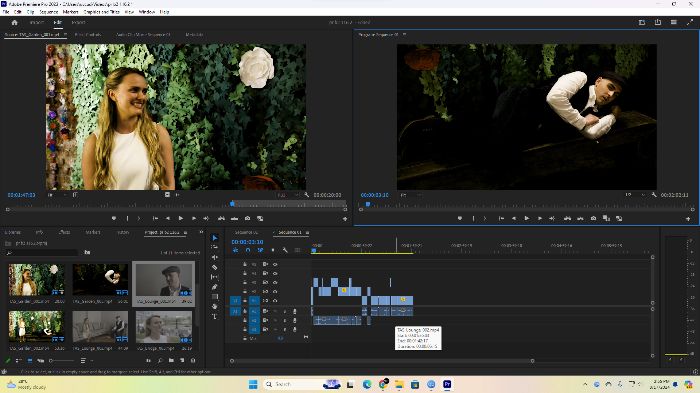This screenshot has width=700, height=393.
Task: Click the Home icon in the header bar
Action: click(x=14, y=22)
